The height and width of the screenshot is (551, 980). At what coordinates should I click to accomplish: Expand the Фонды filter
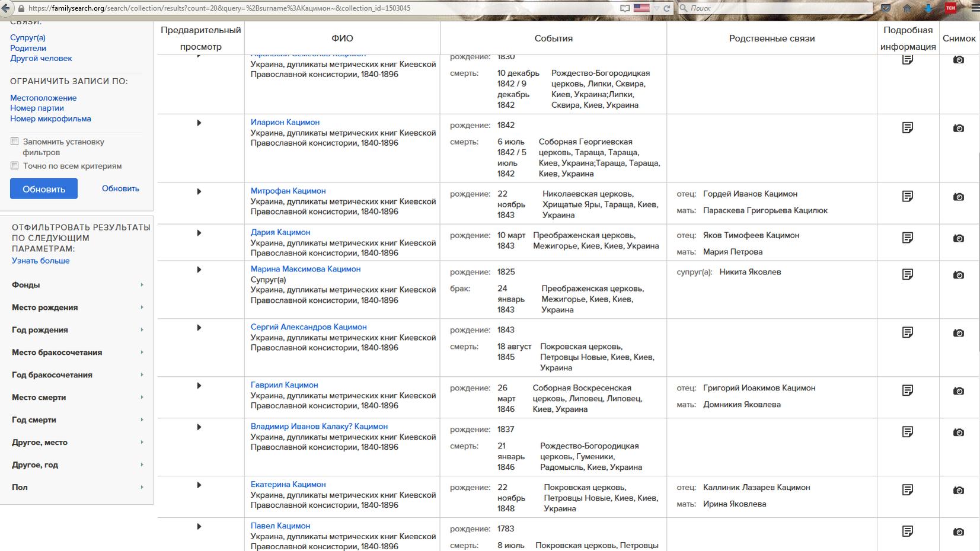click(77, 285)
